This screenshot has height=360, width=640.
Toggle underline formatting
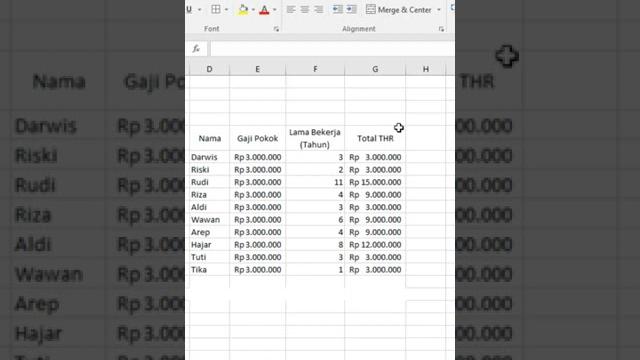point(189,9)
